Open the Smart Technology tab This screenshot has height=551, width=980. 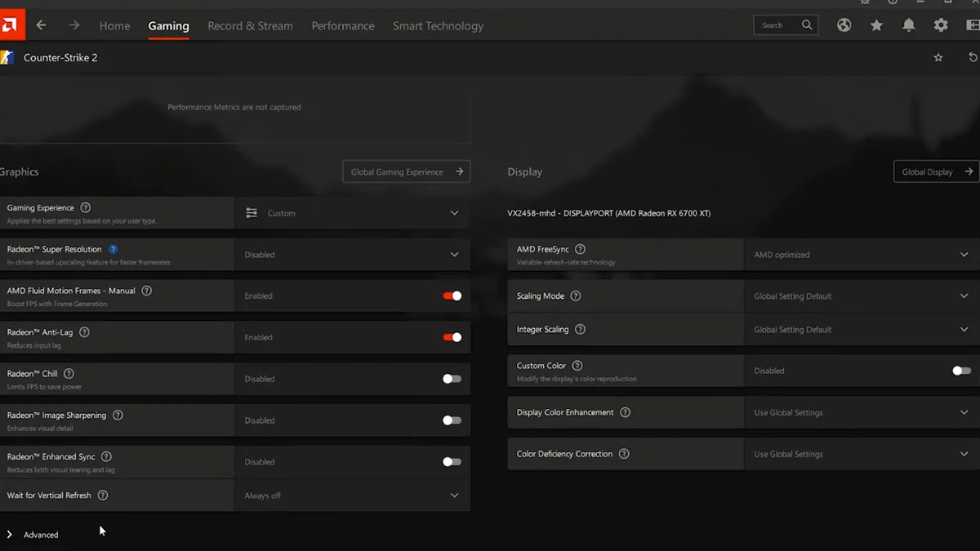click(438, 26)
